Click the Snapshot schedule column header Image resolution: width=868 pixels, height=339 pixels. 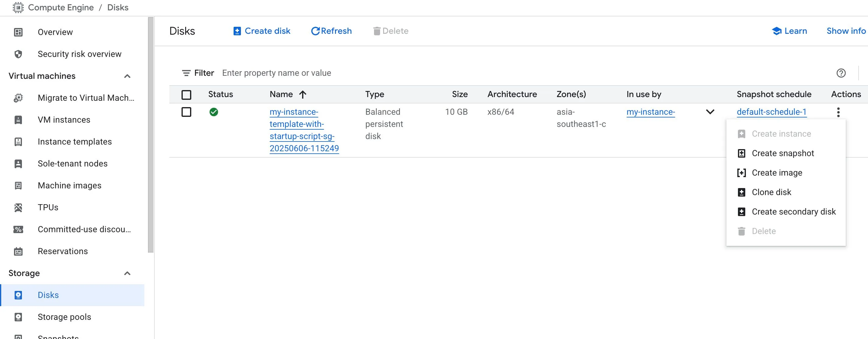774,95
